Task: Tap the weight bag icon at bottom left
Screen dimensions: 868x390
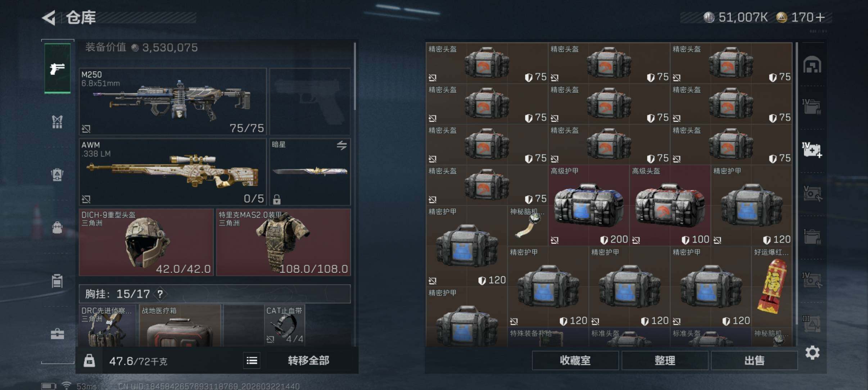Action: 89,360
